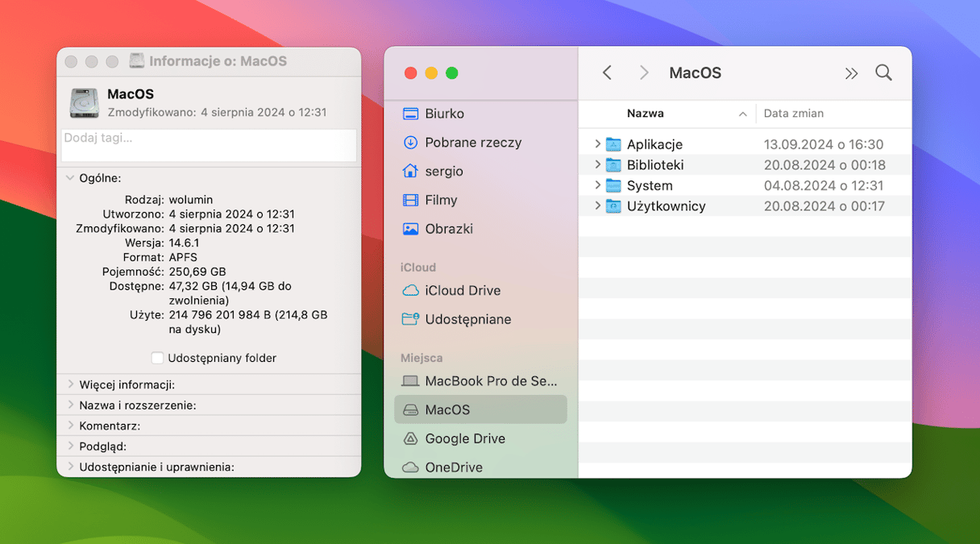Expand the Podgląd section
Viewport: 980px width, 544px height.
pos(70,446)
